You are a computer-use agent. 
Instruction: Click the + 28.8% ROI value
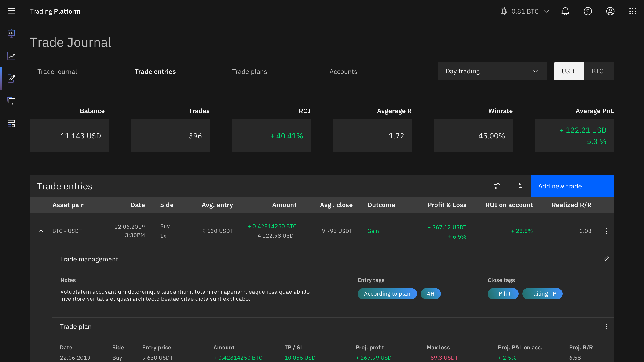(x=522, y=231)
